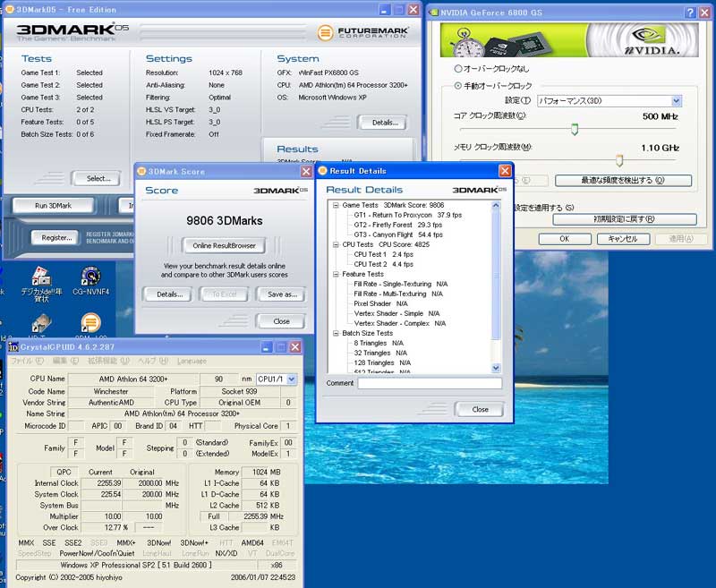Click the Futuremark Corporation logo

coord(363,32)
